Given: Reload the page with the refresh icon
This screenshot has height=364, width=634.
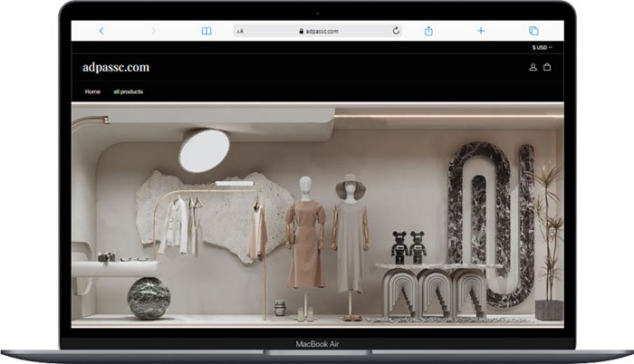Looking at the screenshot, I should coord(396,31).
